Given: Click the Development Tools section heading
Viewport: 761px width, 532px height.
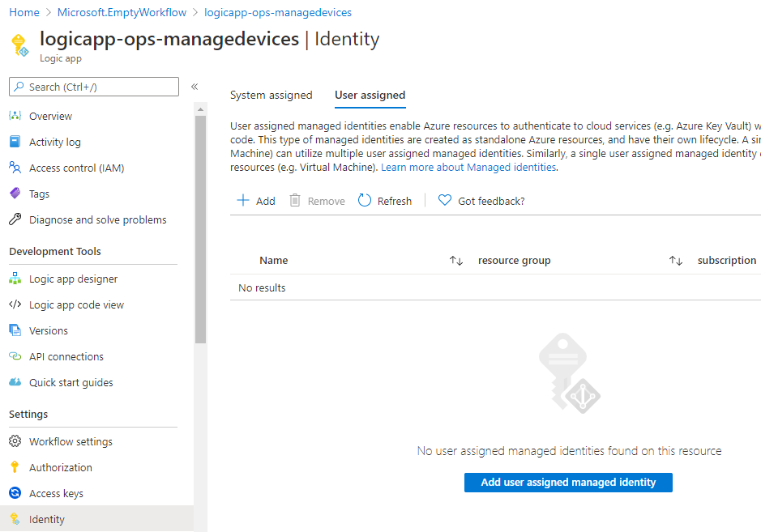Looking at the screenshot, I should tap(55, 251).
